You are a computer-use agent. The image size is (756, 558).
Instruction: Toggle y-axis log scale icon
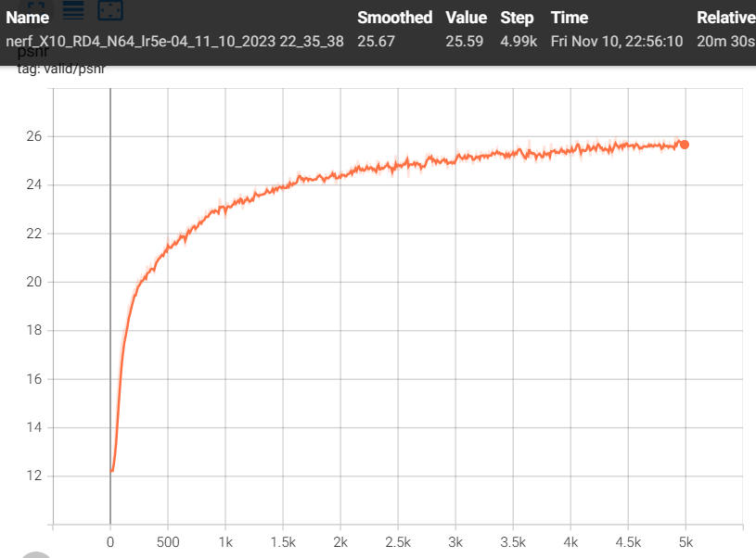tap(72, 7)
